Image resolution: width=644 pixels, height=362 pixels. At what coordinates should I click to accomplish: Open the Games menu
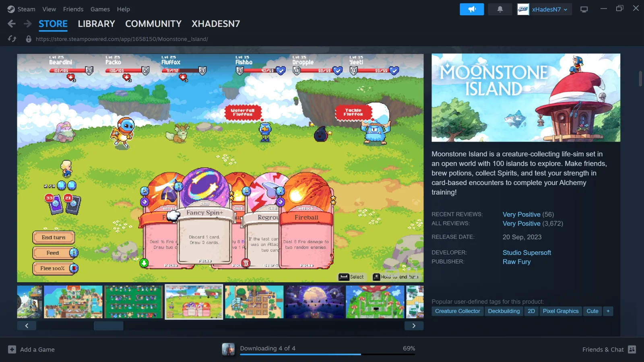(100, 9)
